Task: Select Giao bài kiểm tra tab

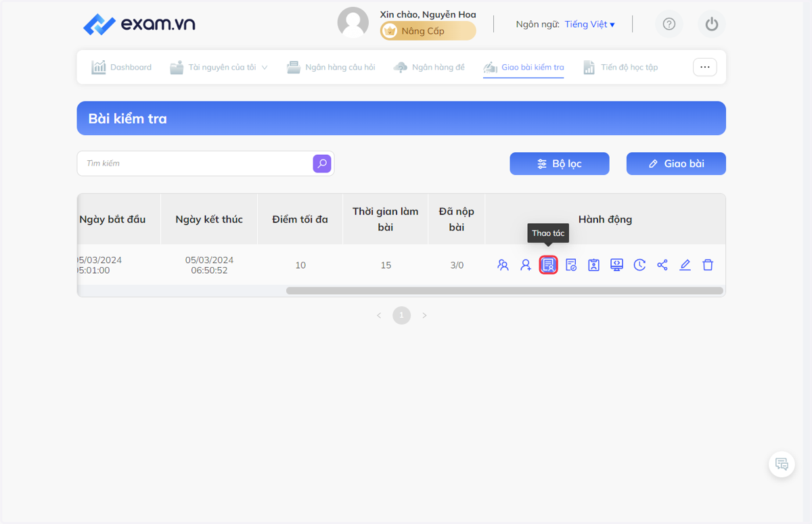Action: [x=524, y=67]
